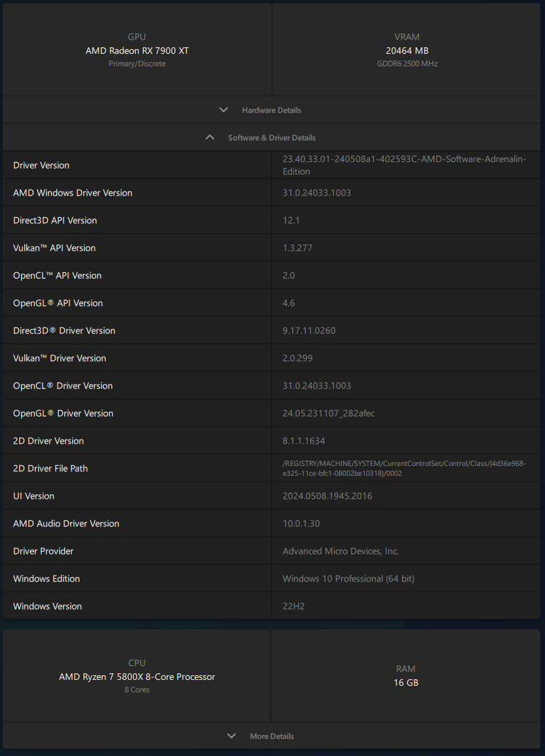Viewport: 545px width, 756px height.
Task: Collapse the Software & Driver Details section
Action: pos(272,137)
